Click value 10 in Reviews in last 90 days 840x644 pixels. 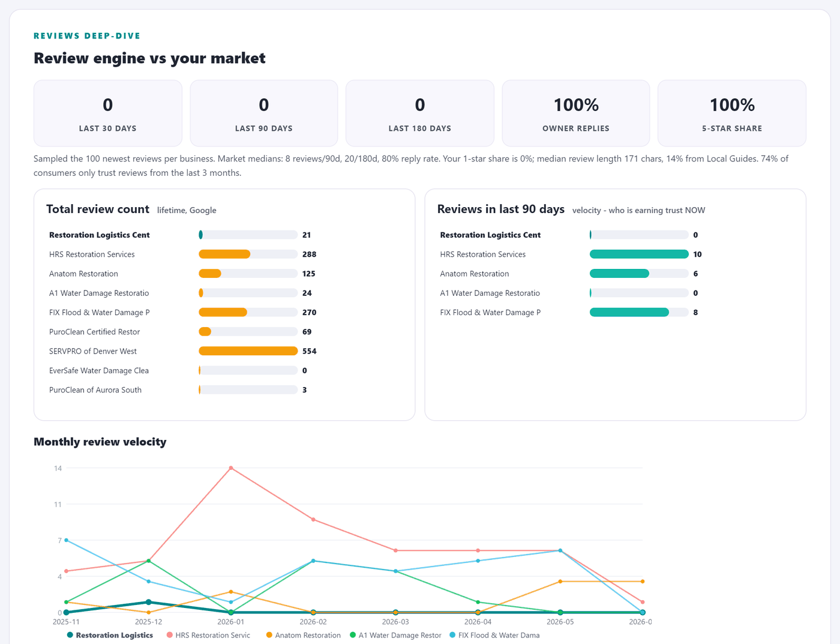click(697, 254)
